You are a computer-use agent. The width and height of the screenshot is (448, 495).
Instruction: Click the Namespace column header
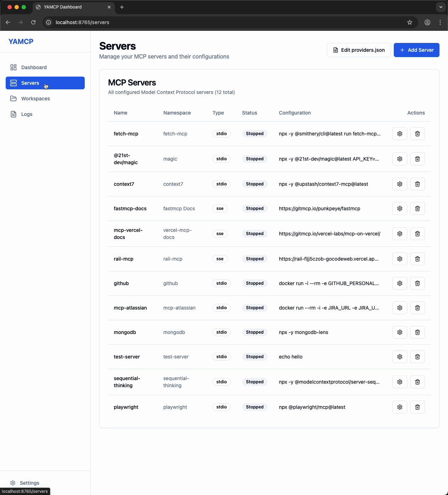(177, 113)
